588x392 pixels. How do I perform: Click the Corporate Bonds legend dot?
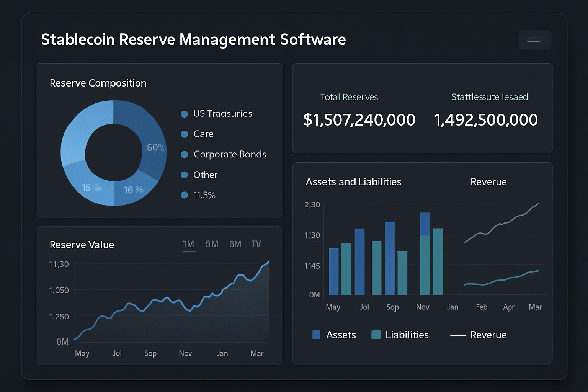point(184,154)
